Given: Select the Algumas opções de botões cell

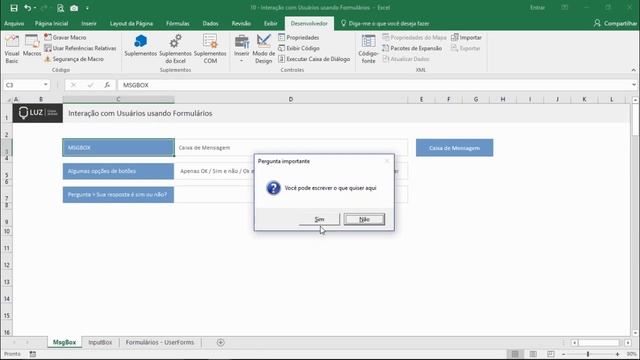Looking at the screenshot, I should (x=118, y=171).
